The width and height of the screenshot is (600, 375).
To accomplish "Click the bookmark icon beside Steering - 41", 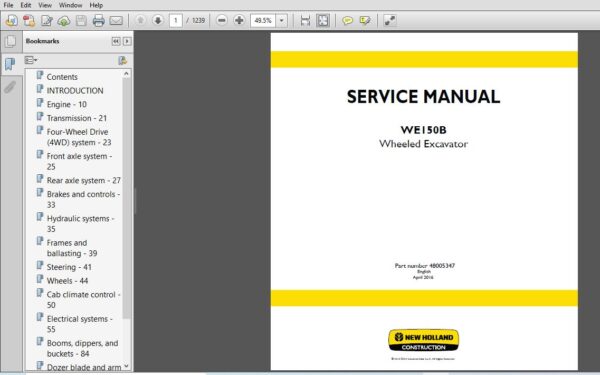I will click(39, 265).
